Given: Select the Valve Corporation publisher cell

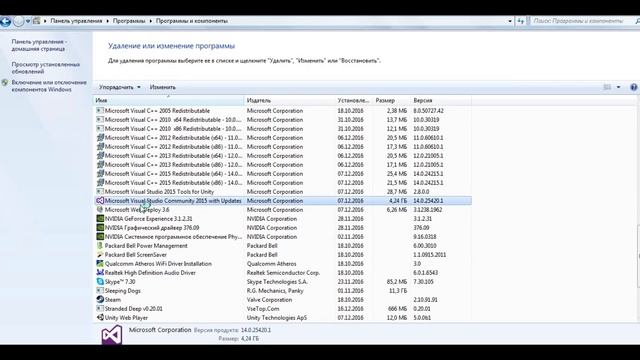Looking at the screenshot, I should click(269, 300).
